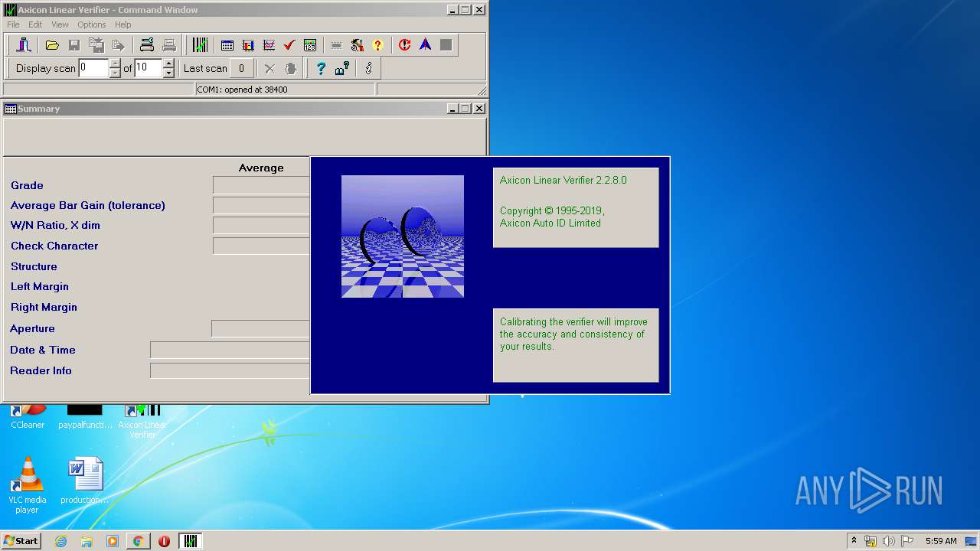Launch Internet Explorer from the taskbar

60,541
